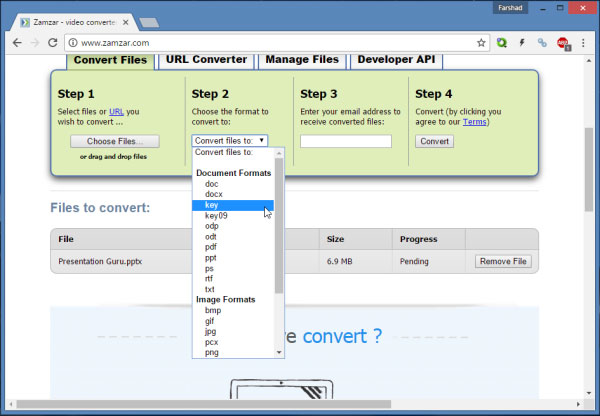Click horizontal scroll-left arrow
600x416 pixels.
point(11,404)
